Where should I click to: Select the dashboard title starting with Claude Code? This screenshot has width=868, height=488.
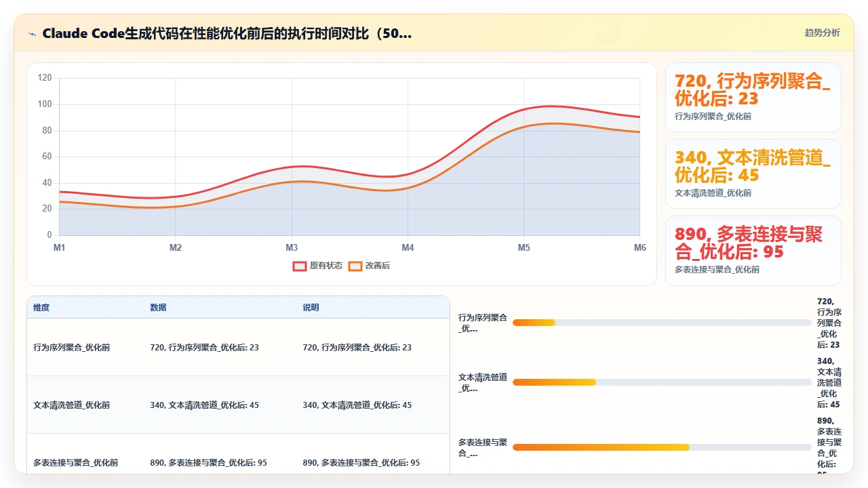226,33
